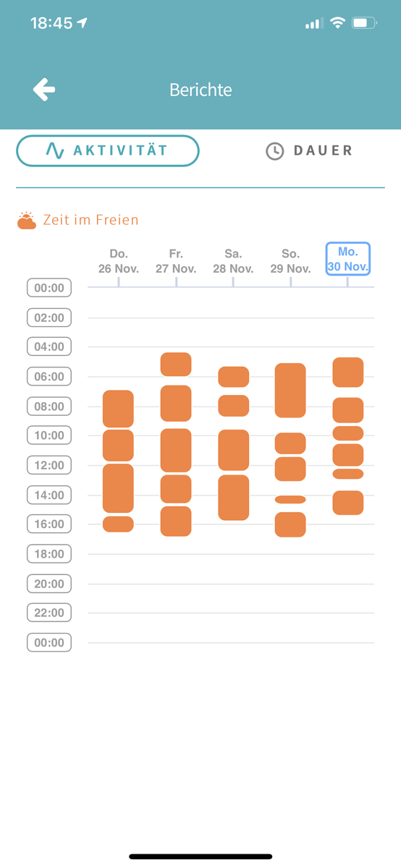
Task: Tap the 18:00 time label
Action: point(49,554)
